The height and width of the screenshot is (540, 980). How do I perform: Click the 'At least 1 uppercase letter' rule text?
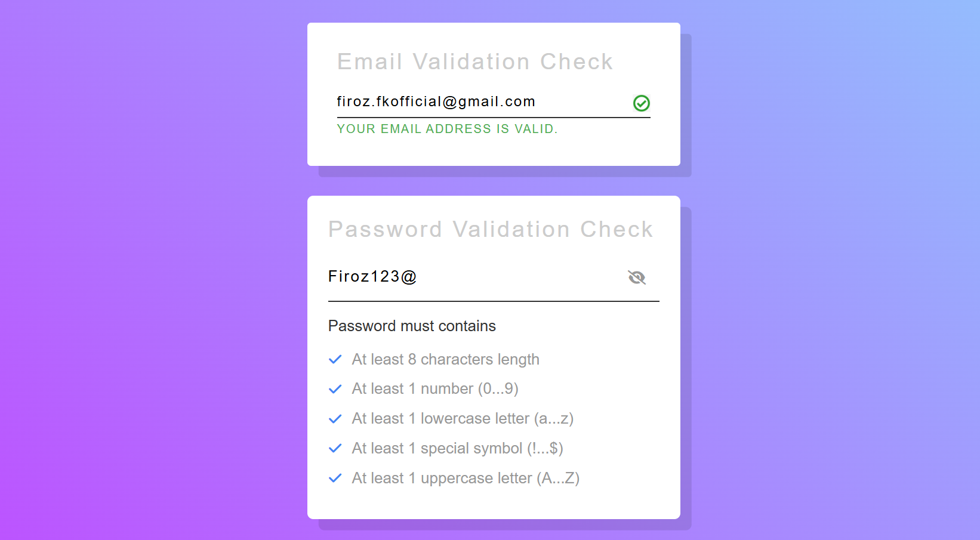coord(466,478)
